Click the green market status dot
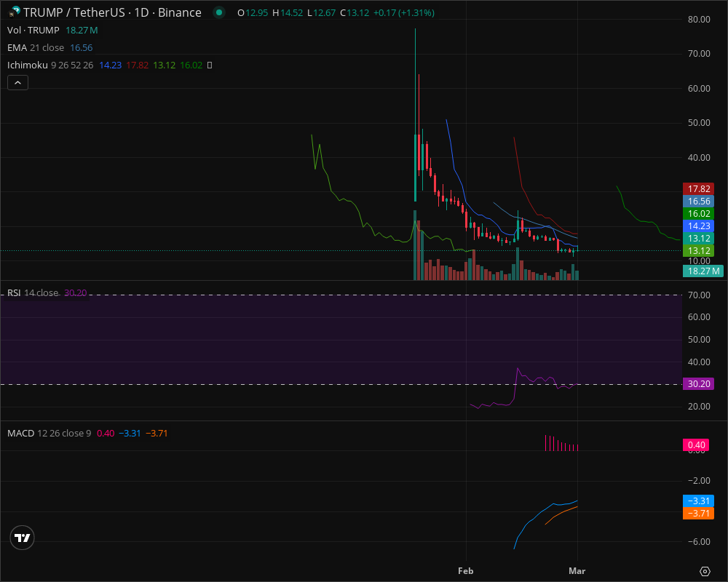The image size is (728, 582). [218, 12]
